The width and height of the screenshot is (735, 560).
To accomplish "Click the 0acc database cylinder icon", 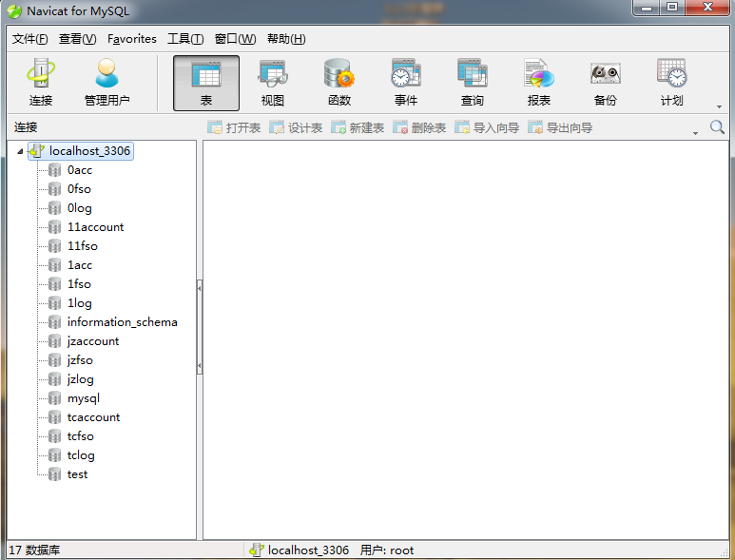I will click(x=55, y=170).
